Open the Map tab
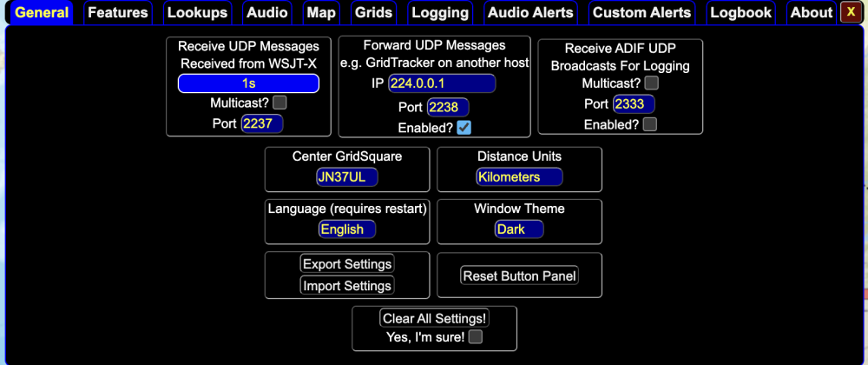This screenshot has width=868, height=365. click(x=322, y=13)
